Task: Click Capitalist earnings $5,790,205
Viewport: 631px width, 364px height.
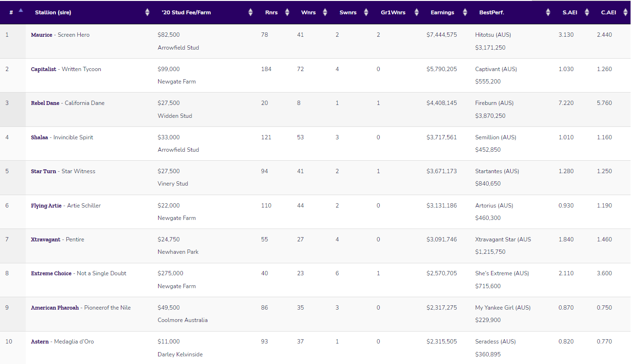Action: point(442,69)
